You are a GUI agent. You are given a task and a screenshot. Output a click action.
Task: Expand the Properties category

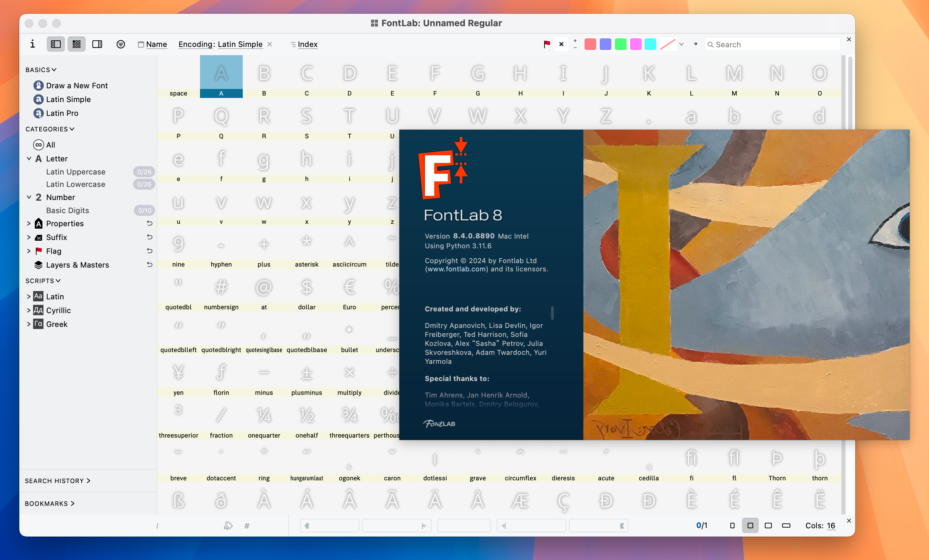tap(29, 223)
